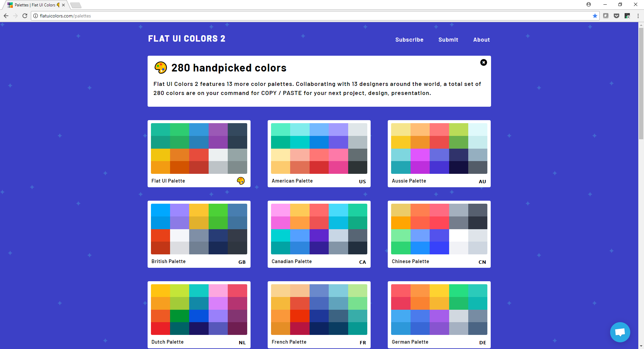
Task: Open the Chrome three-dot menu
Action: click(x=638, y=16)
